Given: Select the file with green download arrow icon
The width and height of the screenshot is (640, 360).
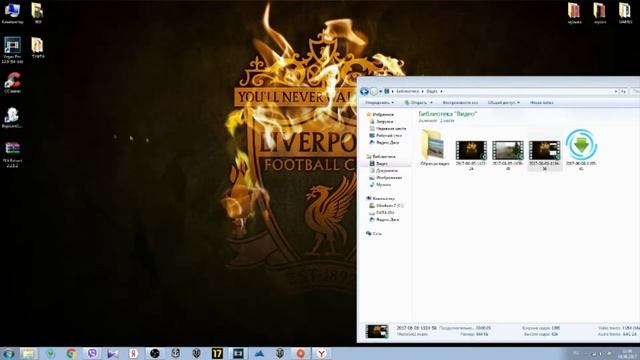Looking at the screenshot, I should (581, 149).
